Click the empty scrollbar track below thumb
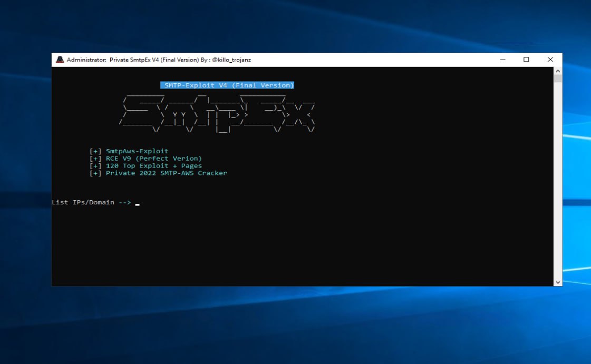The height and width of the screenshot is (364, 591). tap(558, 184)
